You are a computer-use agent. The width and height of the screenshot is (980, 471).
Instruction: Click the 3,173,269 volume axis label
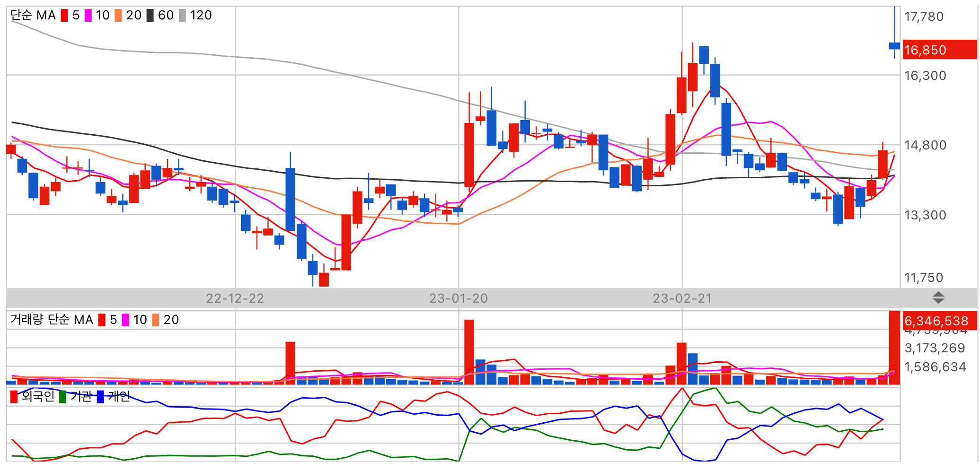935,348
